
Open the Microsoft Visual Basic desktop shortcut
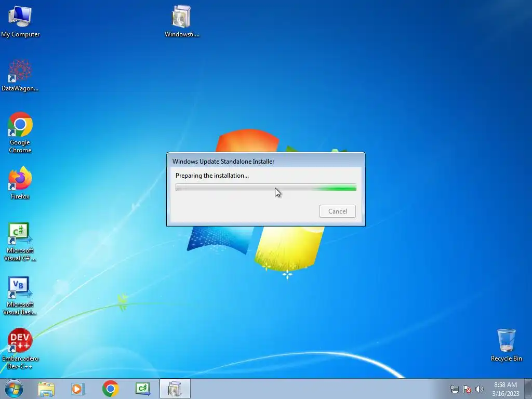click(20, 296)
